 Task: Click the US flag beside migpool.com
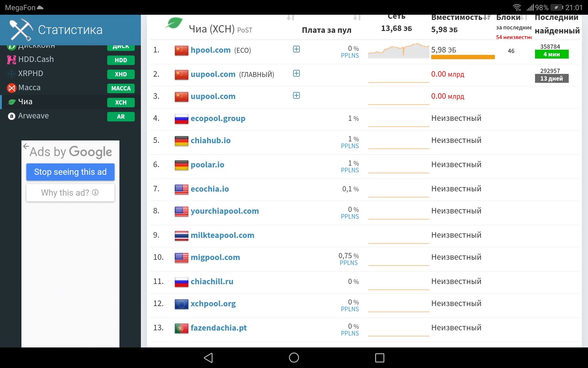pos(181,258)
